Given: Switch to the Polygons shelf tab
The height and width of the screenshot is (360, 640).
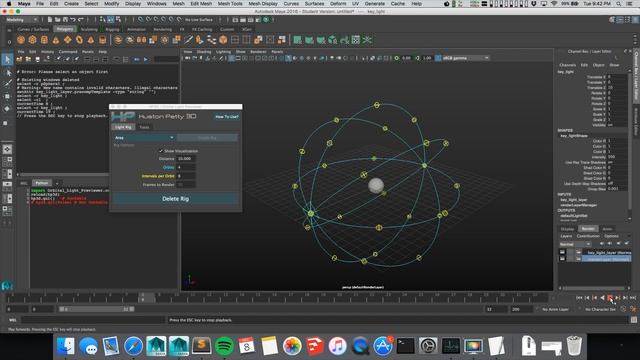Looking at the screenshot, I should (x=65, y=29).
